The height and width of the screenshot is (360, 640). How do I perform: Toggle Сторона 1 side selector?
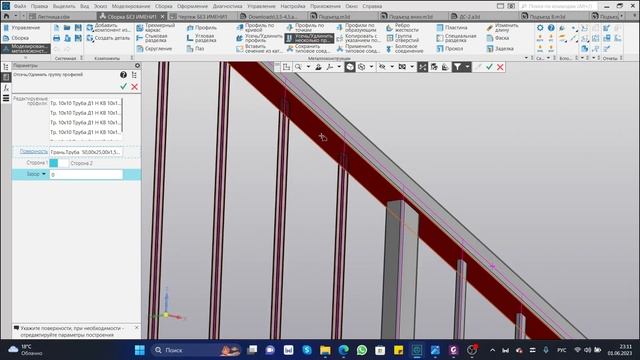pyautogui.click(x=53, y=163)
